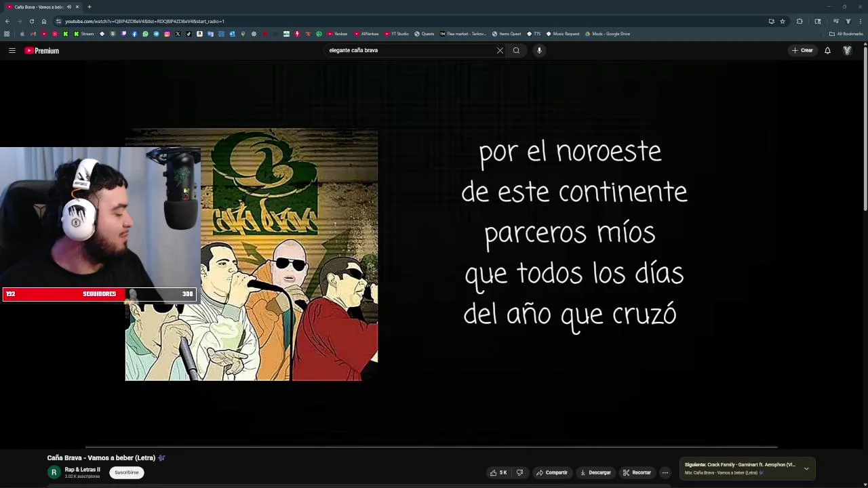Share the video via Compartir
Screen dimensions: 868x488
point(552,472)
